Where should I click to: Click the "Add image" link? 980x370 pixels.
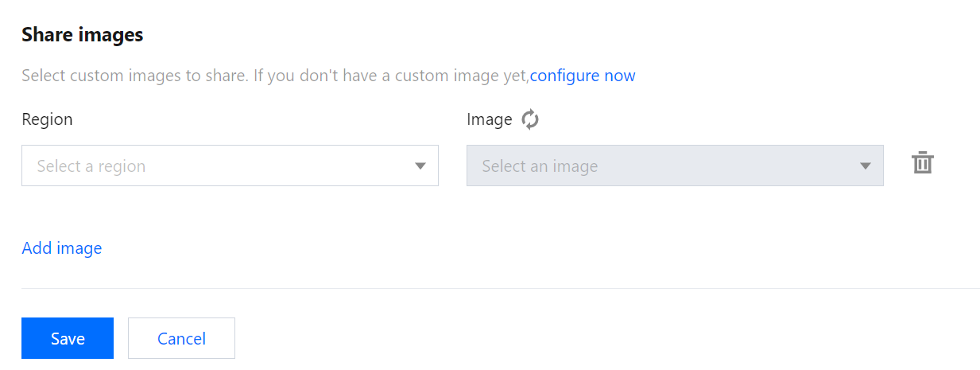point(62,248)
